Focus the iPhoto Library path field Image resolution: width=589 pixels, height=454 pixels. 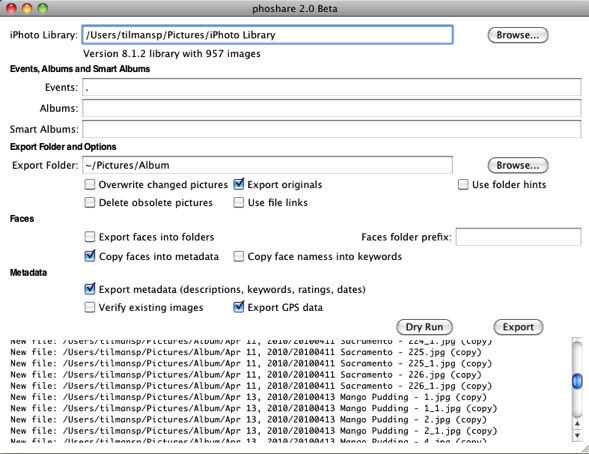tap(267, 35)
